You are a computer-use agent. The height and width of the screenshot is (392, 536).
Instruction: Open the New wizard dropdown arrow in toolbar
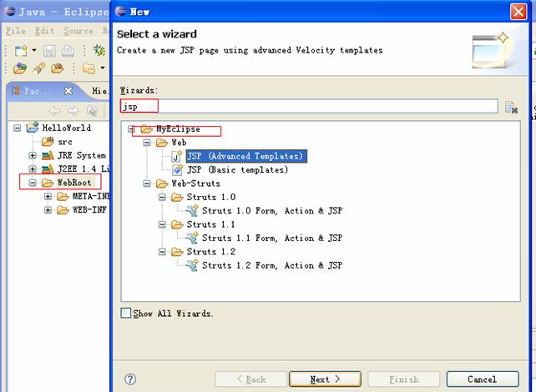tap(34, 51)
